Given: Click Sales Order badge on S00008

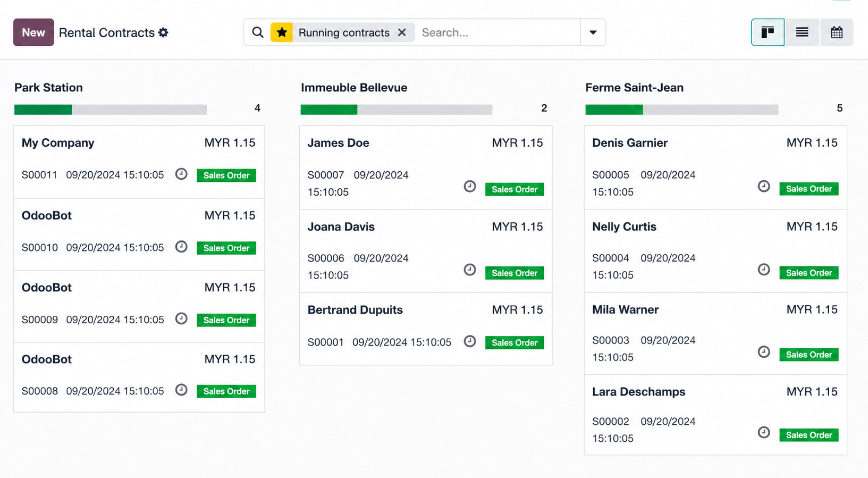Looking at the screenshot, I should point(226,391).
